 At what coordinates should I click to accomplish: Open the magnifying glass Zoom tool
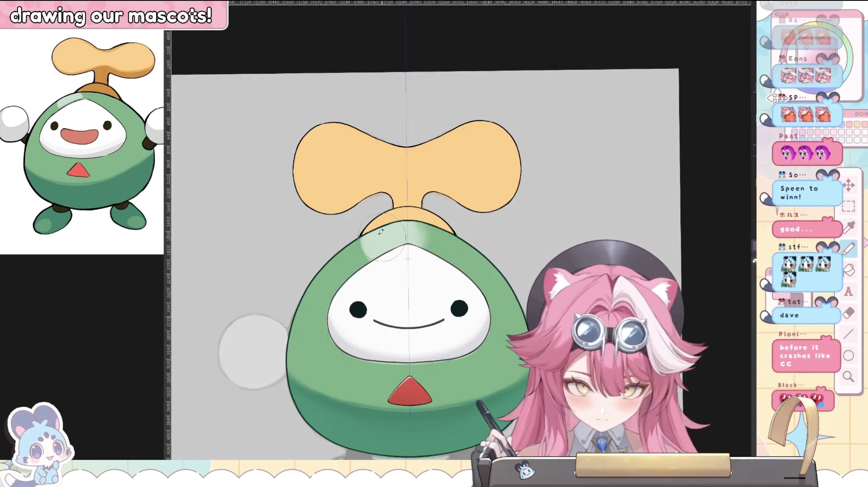[848, 376]
